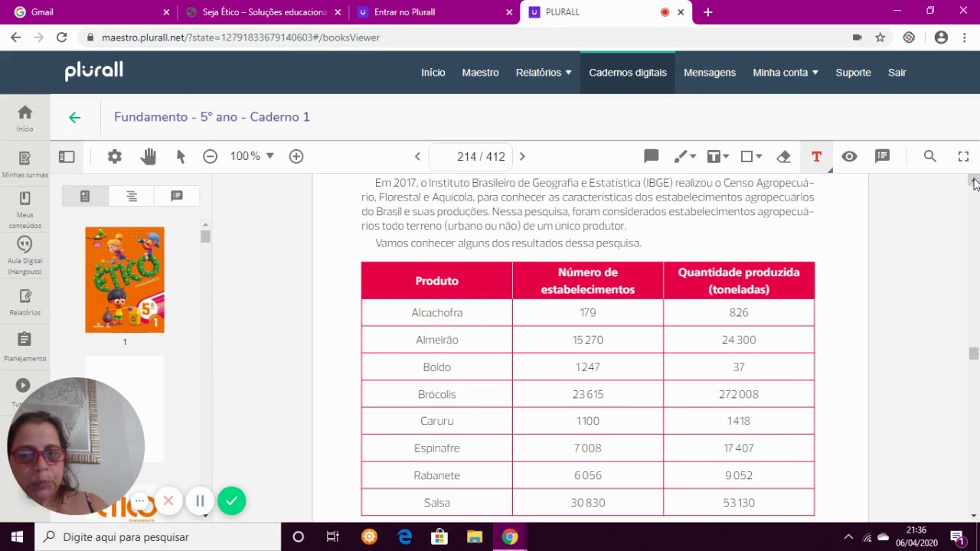Open Cadernos digitais menu item

pos(628,73)
